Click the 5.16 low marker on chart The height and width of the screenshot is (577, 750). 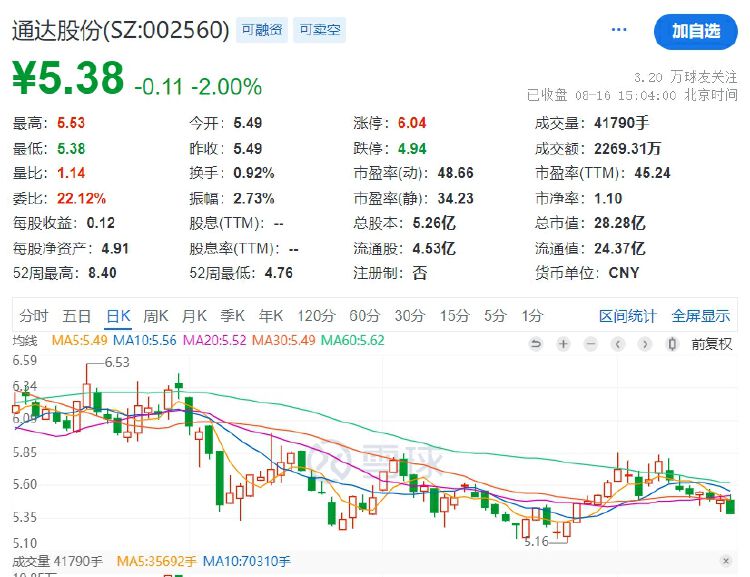pos(536,542)
